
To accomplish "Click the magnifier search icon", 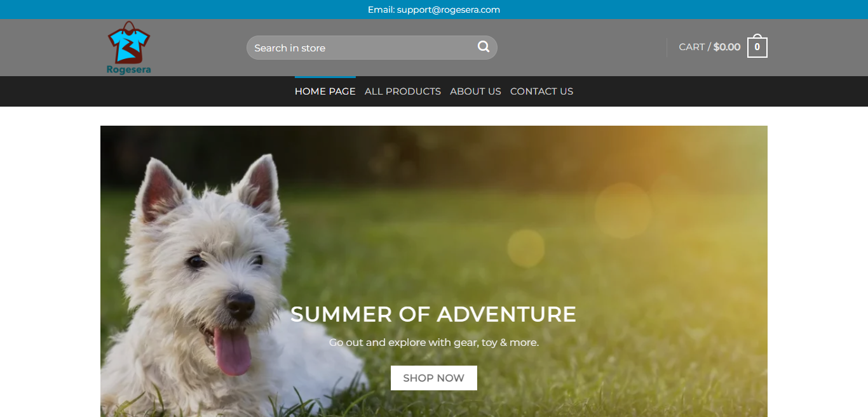I will (484, 46).
